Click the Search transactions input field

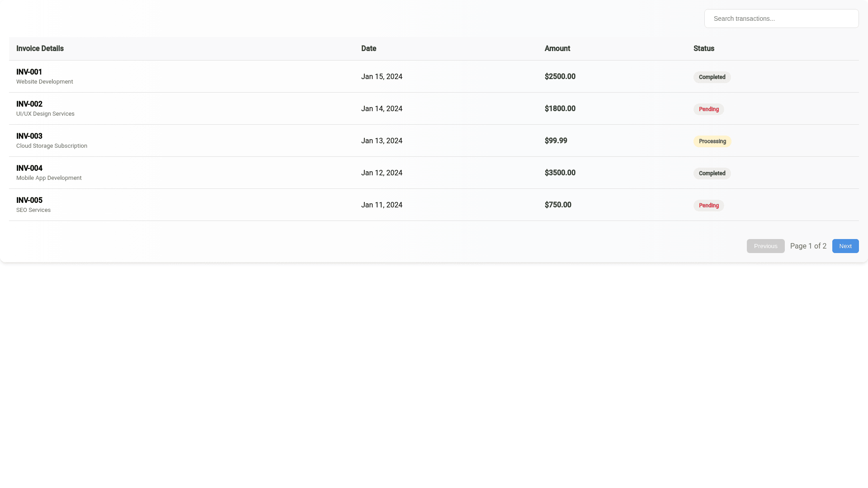click(781, 19)
